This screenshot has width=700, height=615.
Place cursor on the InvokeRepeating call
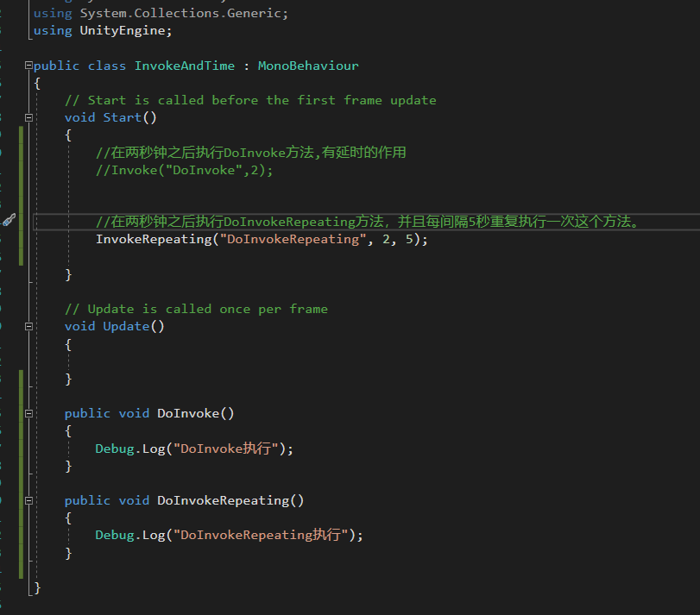(155, 239)
